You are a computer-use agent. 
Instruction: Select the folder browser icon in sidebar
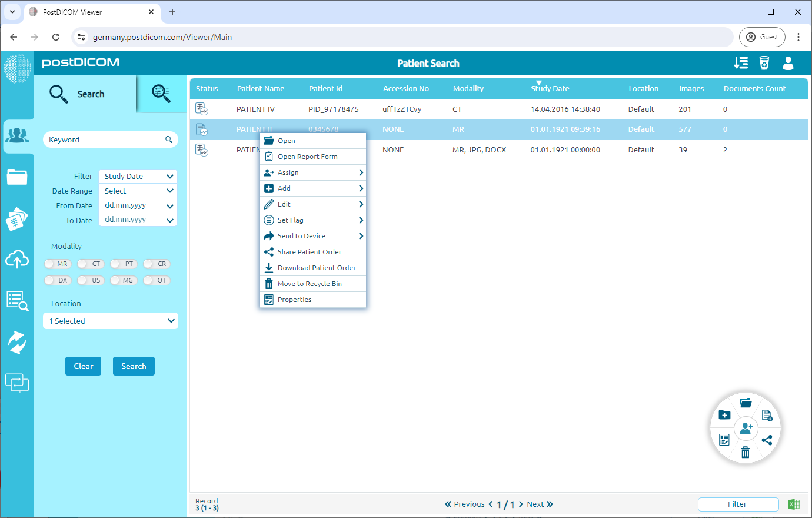tap(18, 177)
